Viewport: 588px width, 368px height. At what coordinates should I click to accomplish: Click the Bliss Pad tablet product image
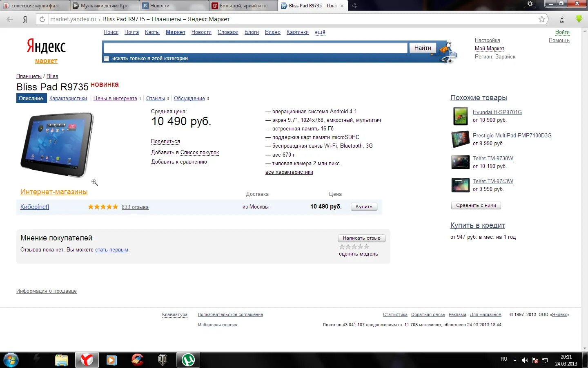57,145
